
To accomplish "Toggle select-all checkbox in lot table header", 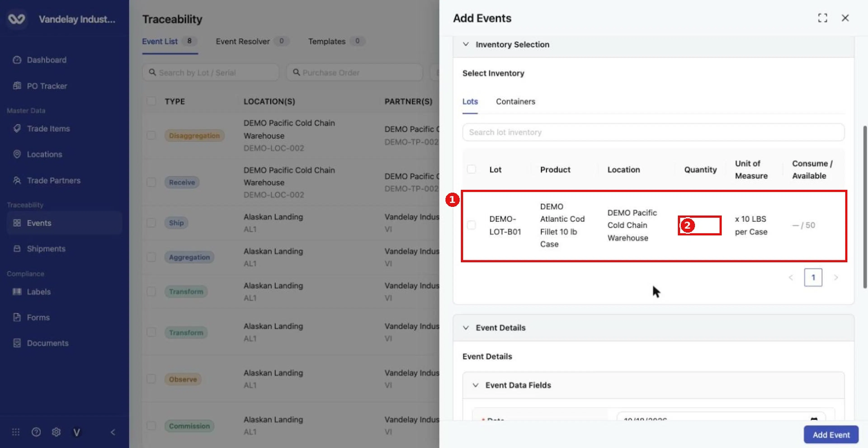I will pyautogui.click(x=471, y=169).
